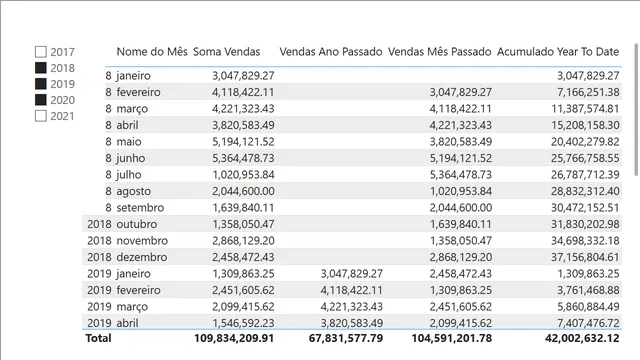Select Vendas Ano Passado value 4,118,422.11
640x360 pixels.
(351, 290)
